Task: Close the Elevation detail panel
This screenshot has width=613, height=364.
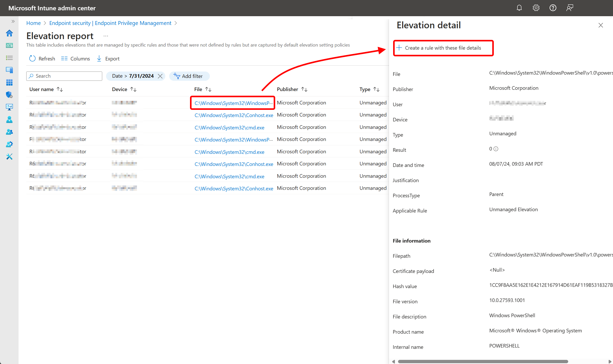Action: tap(601, 25)
